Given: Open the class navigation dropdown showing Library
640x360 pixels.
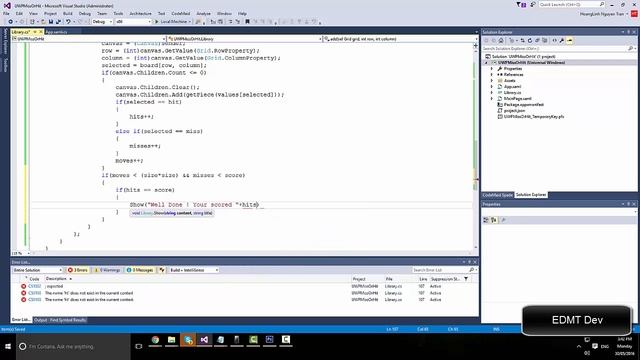Looking at the screenshot, I should (245, 39).
